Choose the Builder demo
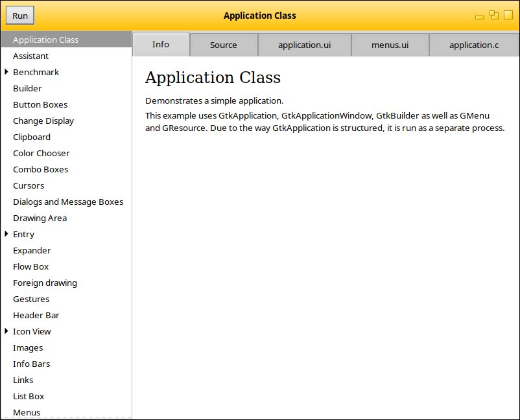This screenshot has width=520, height=420. (66, 89)
